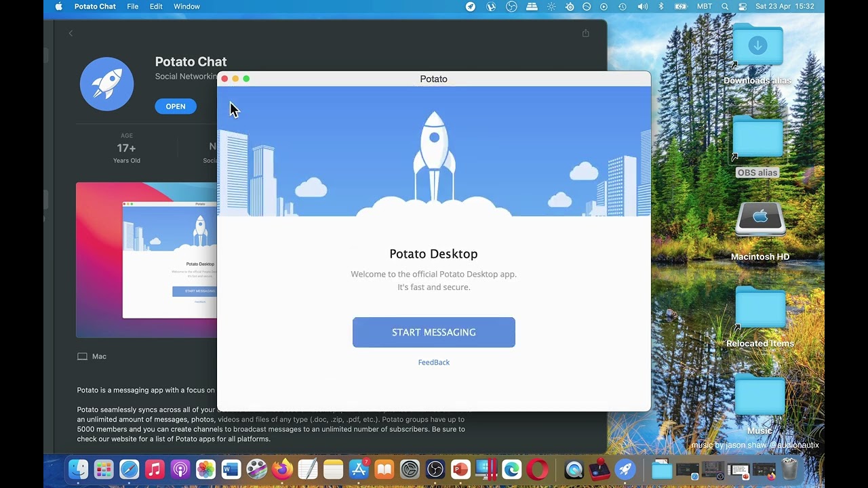The height and width of the screenshot is (488, 868).
Task: Launch Firefox from the Dock
Action: coord(282,469)
